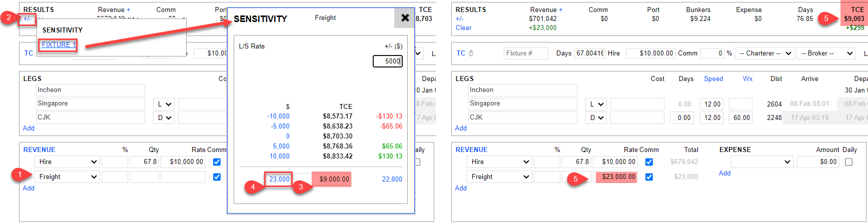Screen dimensions: 868x224
Task: Toggle Freight comm checkbox beside $23,000 total
Action: 649,176
